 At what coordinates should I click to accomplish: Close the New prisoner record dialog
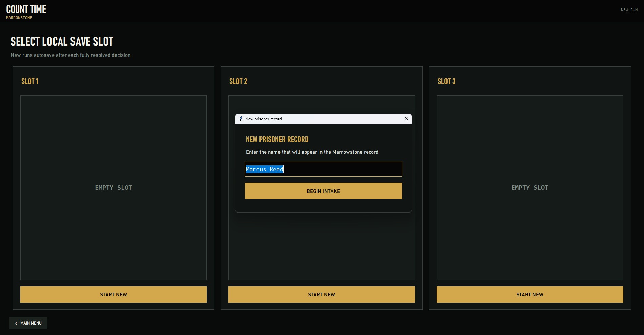[x=406, y=119]
